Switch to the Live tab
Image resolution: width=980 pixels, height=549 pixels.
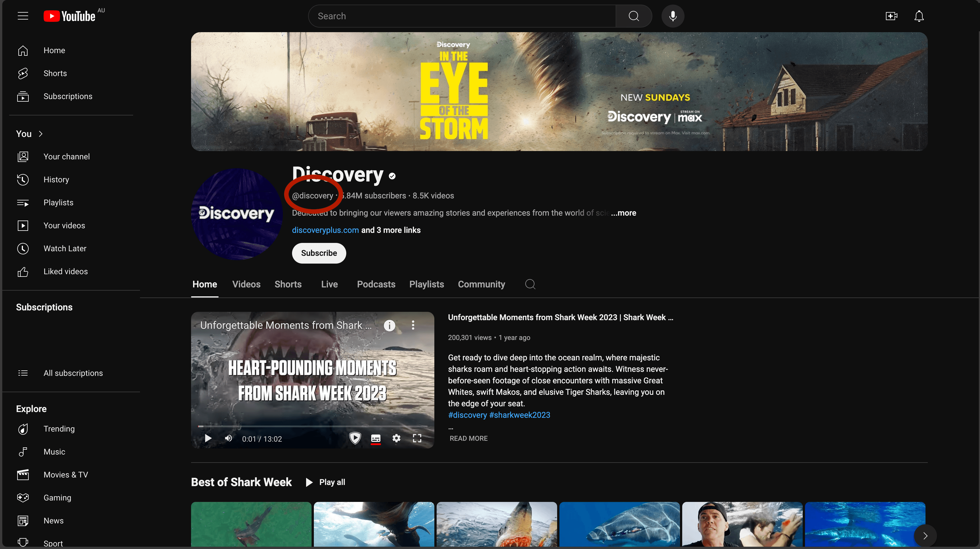point(329,284)
